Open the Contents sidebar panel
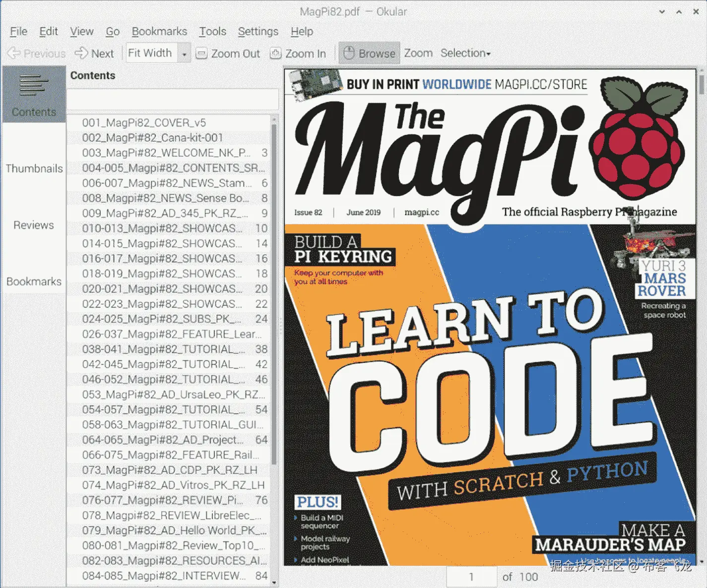This screenshot has height=588, width=707. tap(34, 94)
